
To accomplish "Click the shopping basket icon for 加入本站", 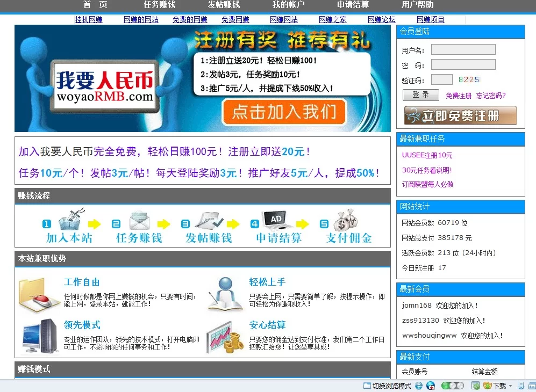I will [69, 220].
